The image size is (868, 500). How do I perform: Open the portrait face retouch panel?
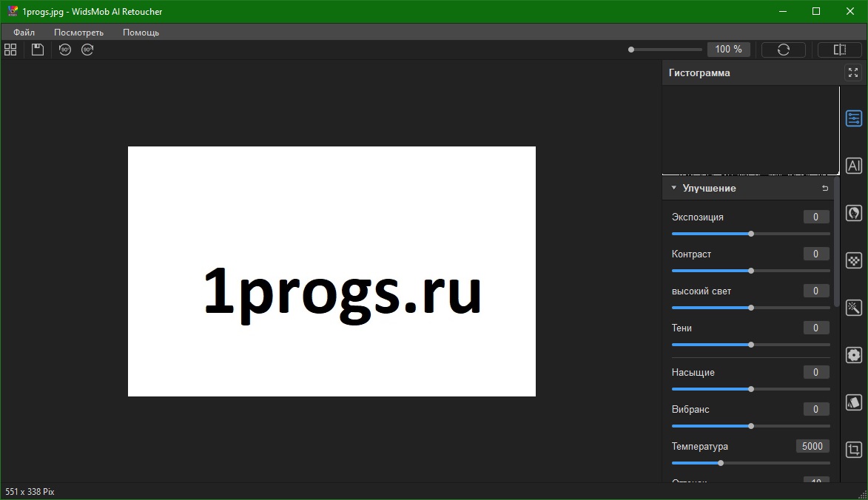tap(854, 213)
